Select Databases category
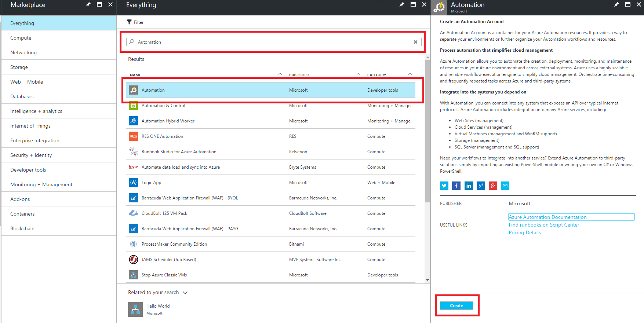644x323 pixels. [x=59, y=96]
